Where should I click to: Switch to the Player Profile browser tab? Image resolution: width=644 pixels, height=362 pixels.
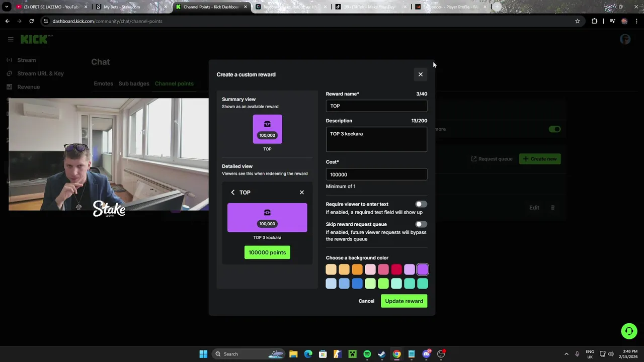click(x=451, y=7)
